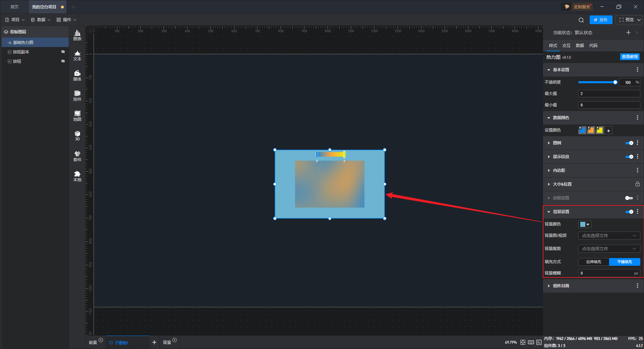Add a new sub-board with plus icon
The height and width of the screenshot is (349, 644).
[154, 342]
